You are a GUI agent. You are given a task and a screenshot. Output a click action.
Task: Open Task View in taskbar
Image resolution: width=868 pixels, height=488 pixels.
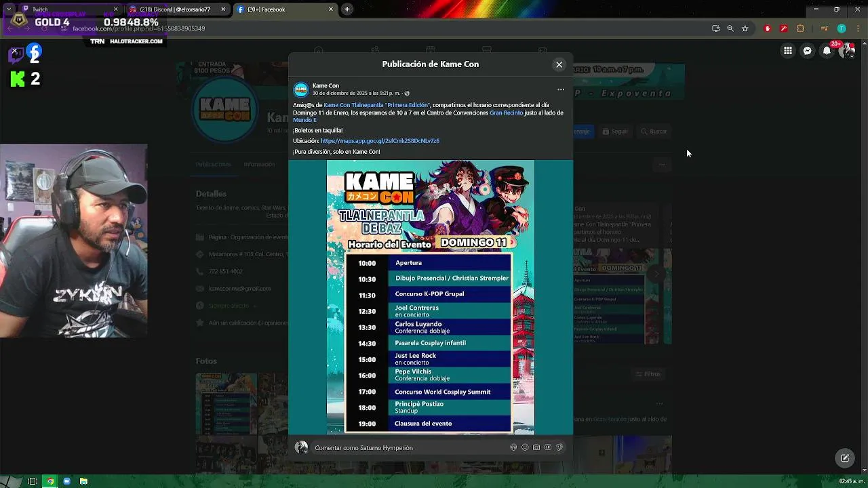click(x=32, y=481)
